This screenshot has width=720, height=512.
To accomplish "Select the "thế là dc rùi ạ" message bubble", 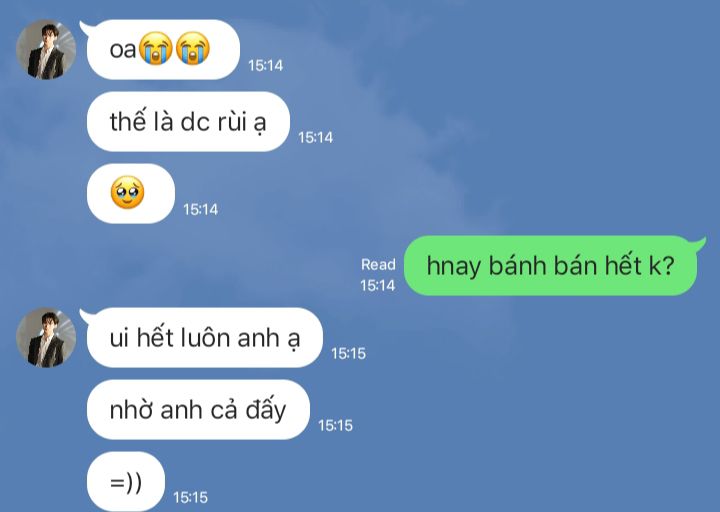I will point(188,122).
